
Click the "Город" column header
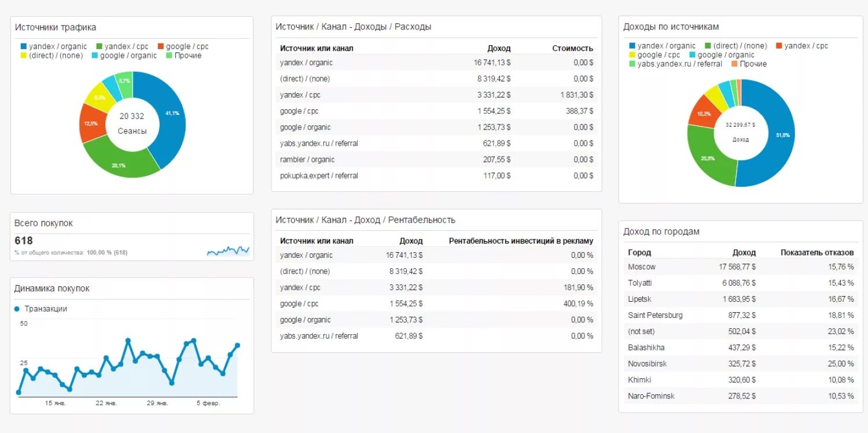pos(639,253)
